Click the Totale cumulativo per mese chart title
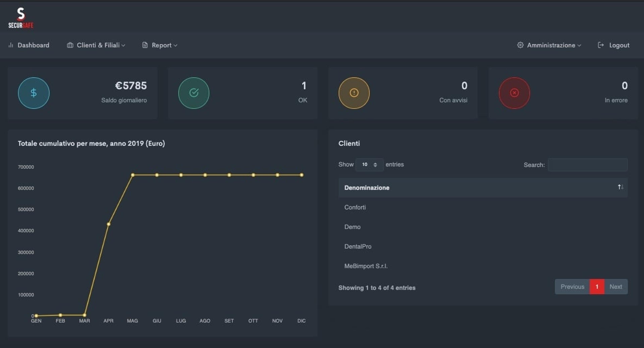Screen dimensions: 644x348 pos(91,143)
